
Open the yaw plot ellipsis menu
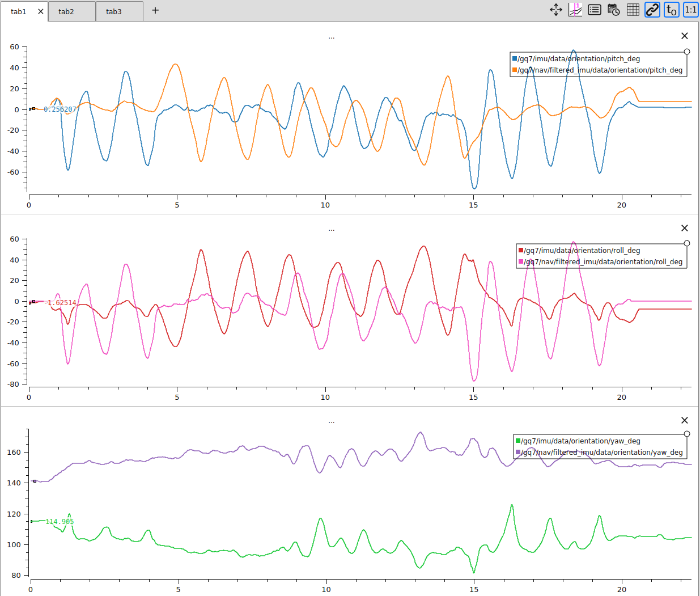[331, 421]
